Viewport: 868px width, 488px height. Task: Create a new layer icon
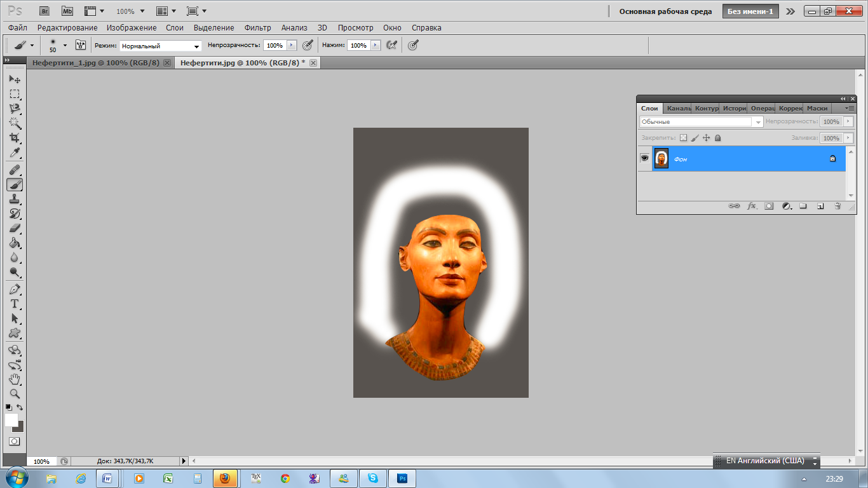820,206
